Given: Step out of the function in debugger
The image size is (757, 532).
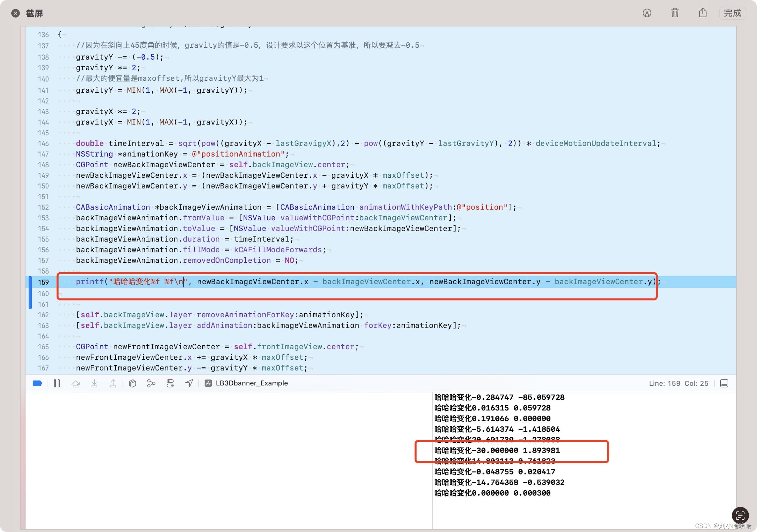Looking at the screenshot, I should (113, 383).
